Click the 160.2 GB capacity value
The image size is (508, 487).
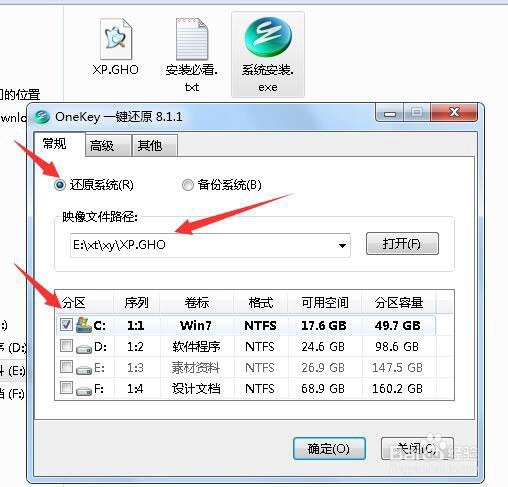coord(397,389)
